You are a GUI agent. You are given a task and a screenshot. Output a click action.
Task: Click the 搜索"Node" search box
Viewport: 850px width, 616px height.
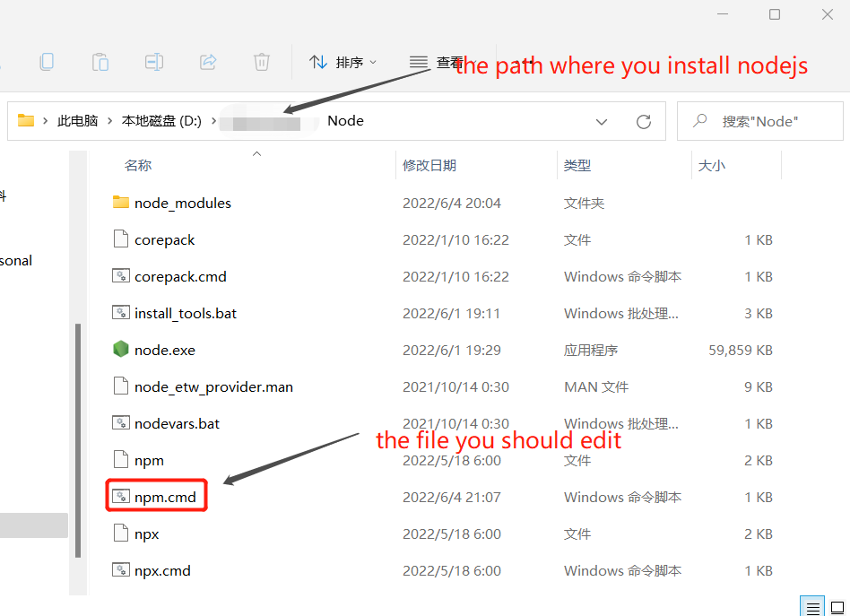[x=760, y=121]
